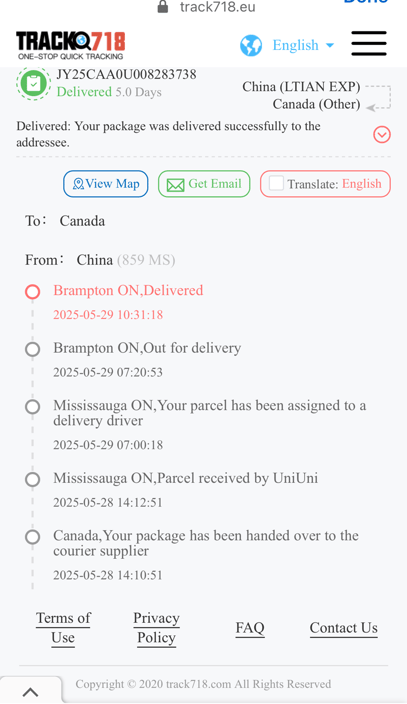The width and height of the screenshot is (407, 704).
Task: Click the envelope icon in Get Email
Action: point(175,185)
